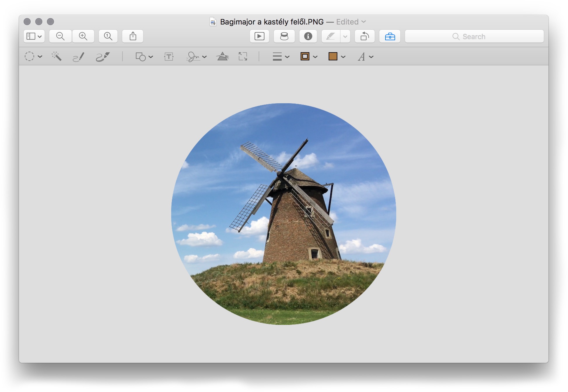The image size is (568, 392).
Task: Rotate the image left
Action: [365, 36]
